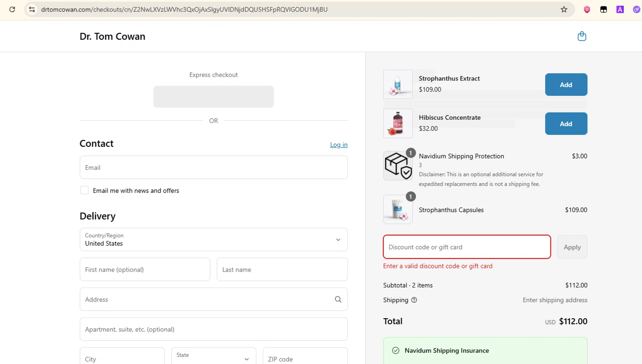This screenshot has height=364, width=642.
Task: Click the Enter shipping address text
Action: point(555,300)
